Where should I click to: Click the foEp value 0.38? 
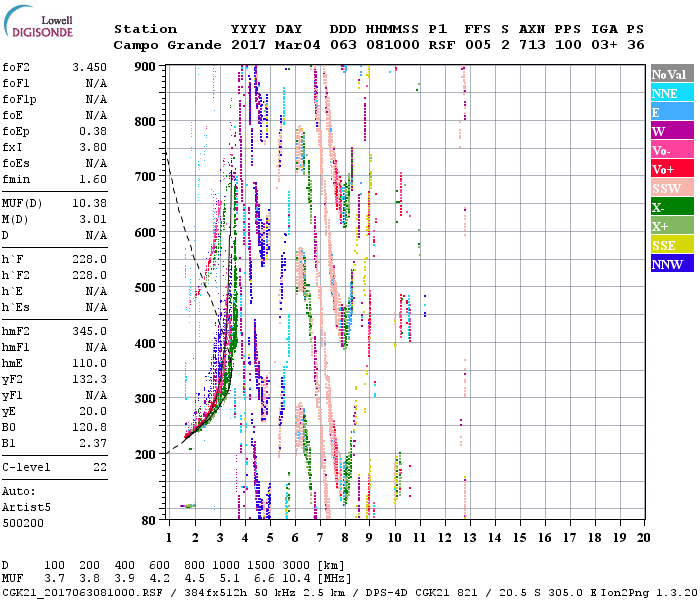pyautogui.click(x=93, y=131)
